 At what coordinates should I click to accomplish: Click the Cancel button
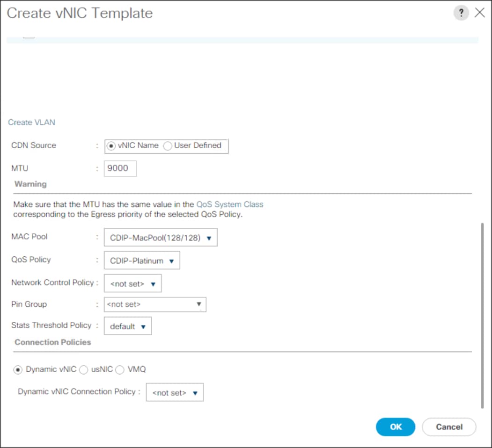coord(448,426)
